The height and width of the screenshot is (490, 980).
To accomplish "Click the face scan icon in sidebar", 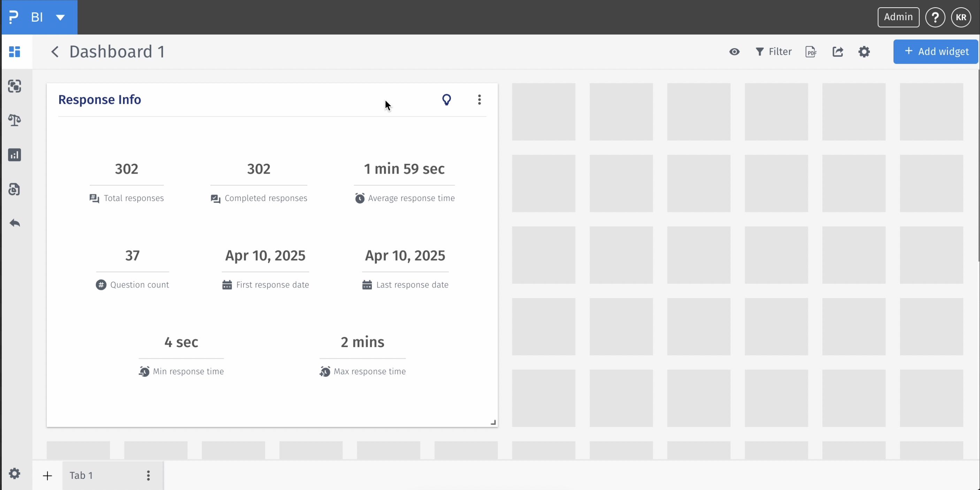I will click(14, 86).
